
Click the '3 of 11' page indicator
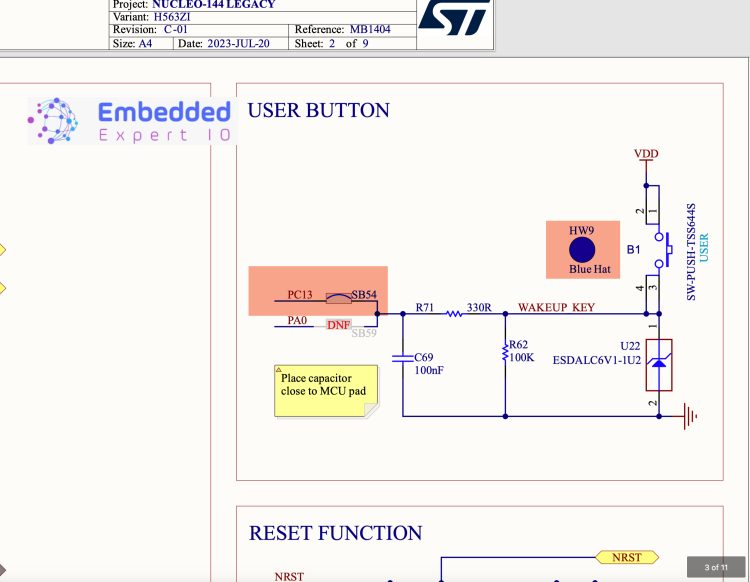coord(715,567)
